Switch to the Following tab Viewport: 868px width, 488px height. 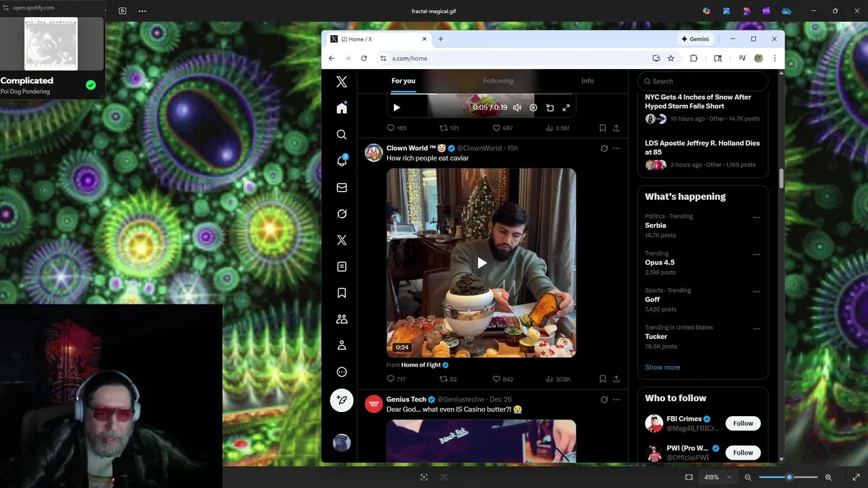(498, 81)
